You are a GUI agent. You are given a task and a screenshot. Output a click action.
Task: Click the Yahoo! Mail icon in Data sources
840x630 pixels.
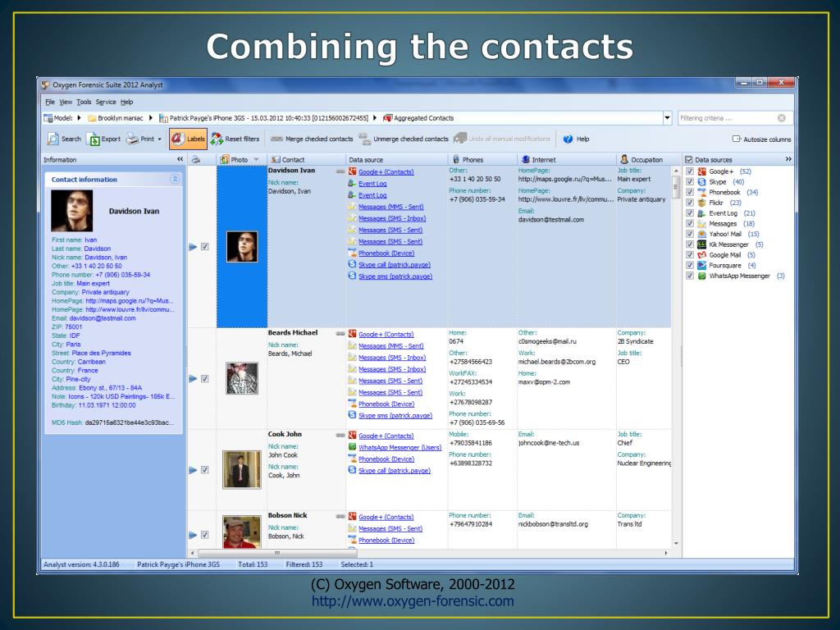coord(702,234)
